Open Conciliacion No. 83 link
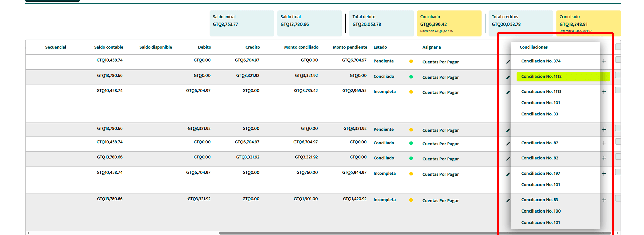Image resolution: width=644 pixels, height=235 pixels. (x=540, y=200)
